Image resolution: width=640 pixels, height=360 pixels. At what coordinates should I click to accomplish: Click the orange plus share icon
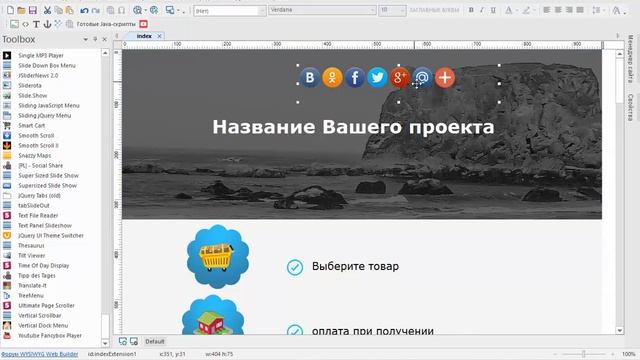pos(445,77)
